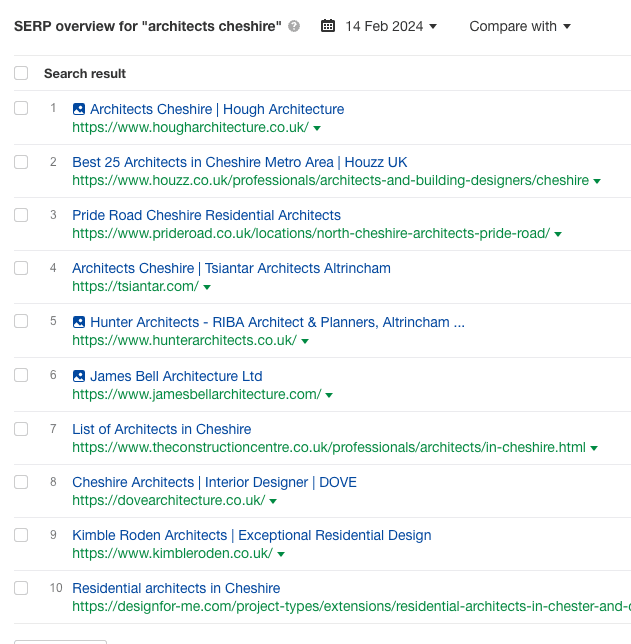631x644 pixels.
Task: Open Architects Cheshire | Tsiantar Architects Altrincham link
Action: point(231,268)
